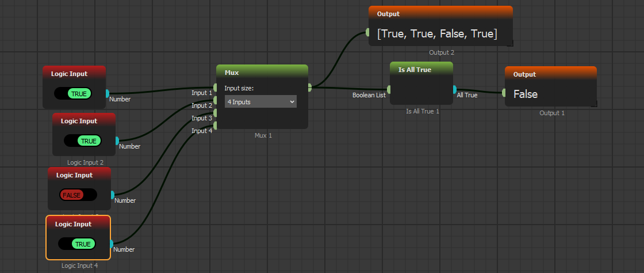The image size is (644, 273).
Task: Click the Input 4 port on Mux
Action: (x=216, y=125)
